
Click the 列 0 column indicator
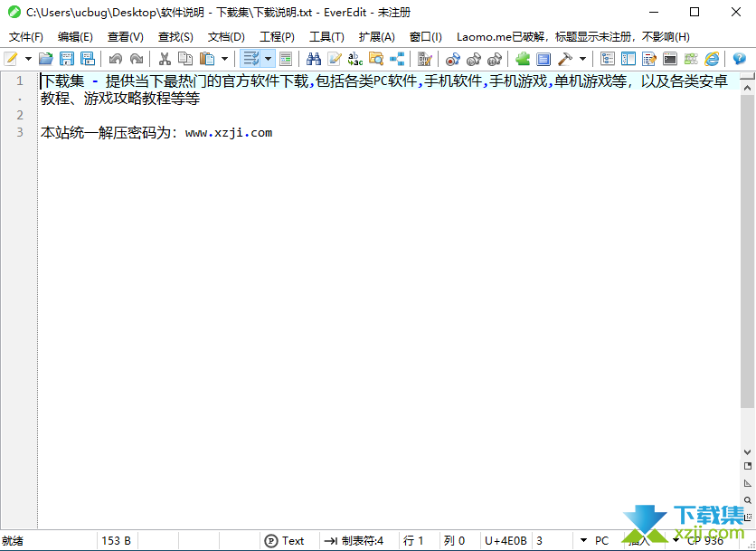coord(454,541)
